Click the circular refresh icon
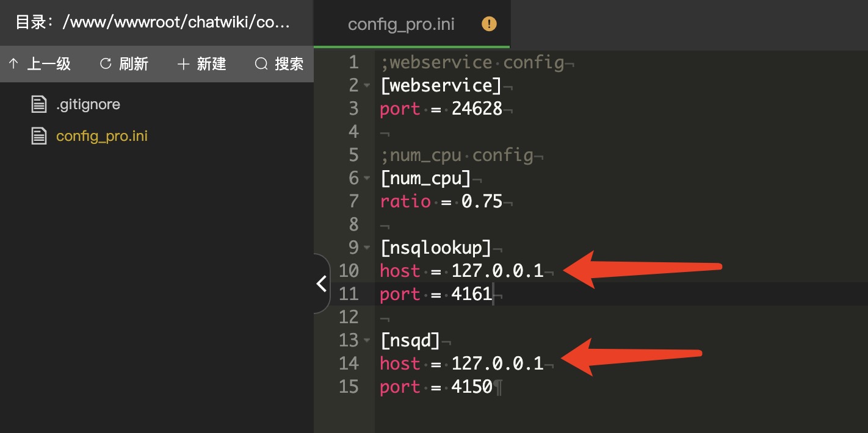The height and width of the screenshot is (433, 868). pyautogui.click(x=106, y=63)
